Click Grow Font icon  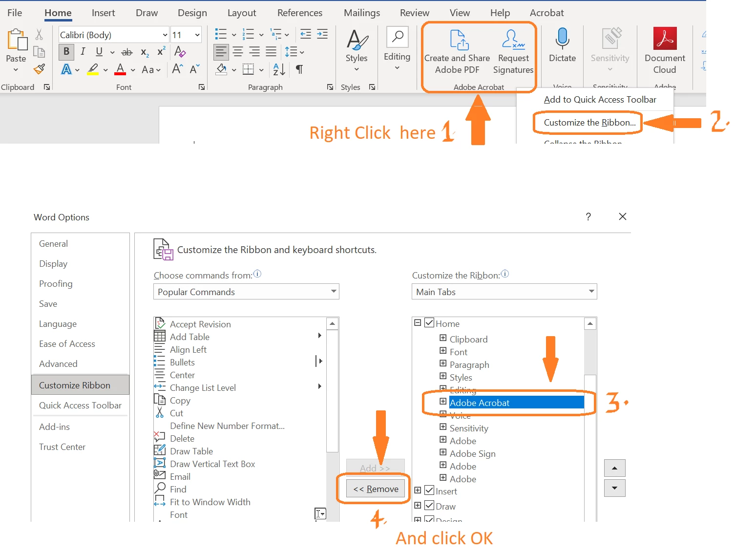coord(177,69)
